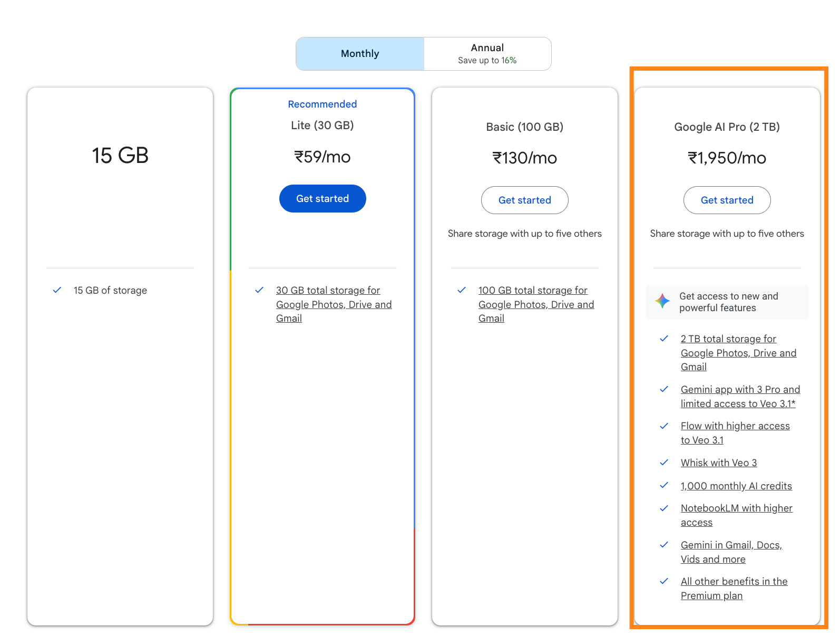Click checkmark beside NotebookLM with higher access
This screenshot has width=840, height=636.
tap(664, 508)
